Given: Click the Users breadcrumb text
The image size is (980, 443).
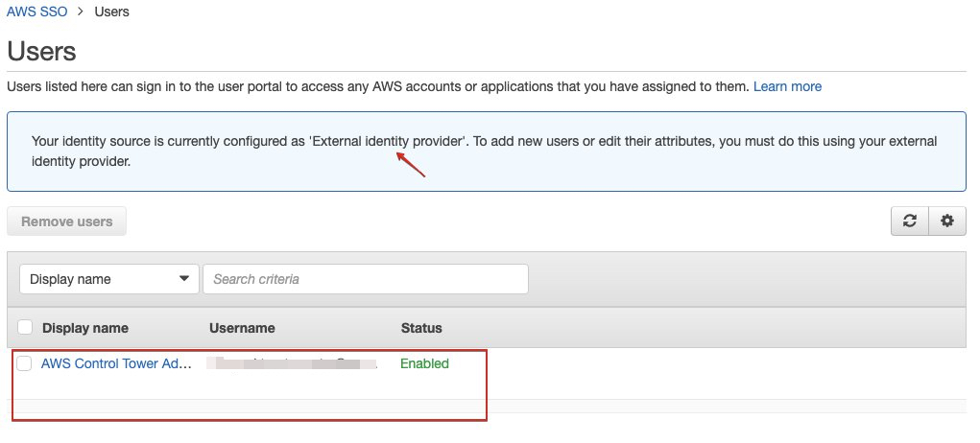Looking at the screenshot, I should click(x=112, y=12).
